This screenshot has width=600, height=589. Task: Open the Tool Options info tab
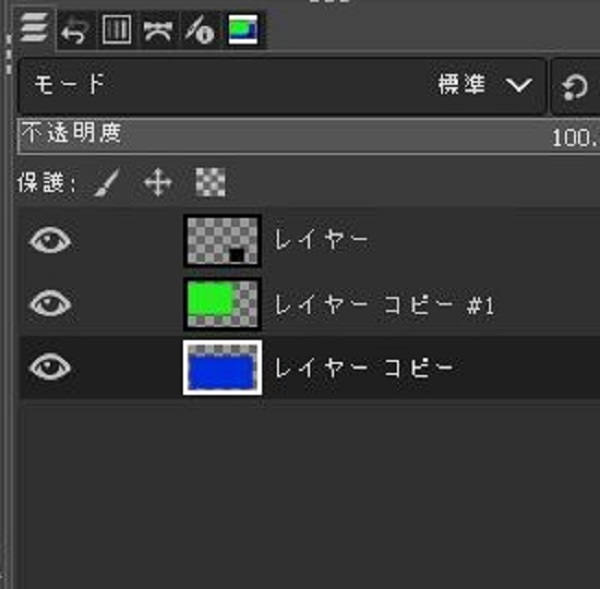pyautogui.click(x=199, y=30)
